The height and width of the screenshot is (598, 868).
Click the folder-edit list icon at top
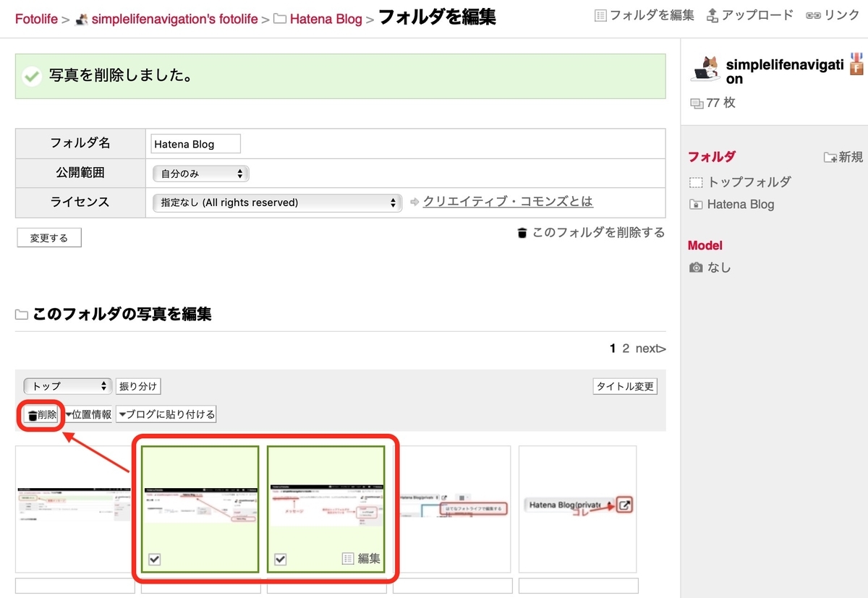(x=600, y=15)
